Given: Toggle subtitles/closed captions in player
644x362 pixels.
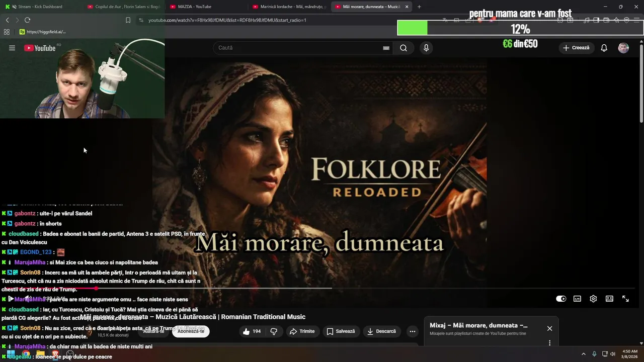Looking at the screenshot, I should (577, 299).
